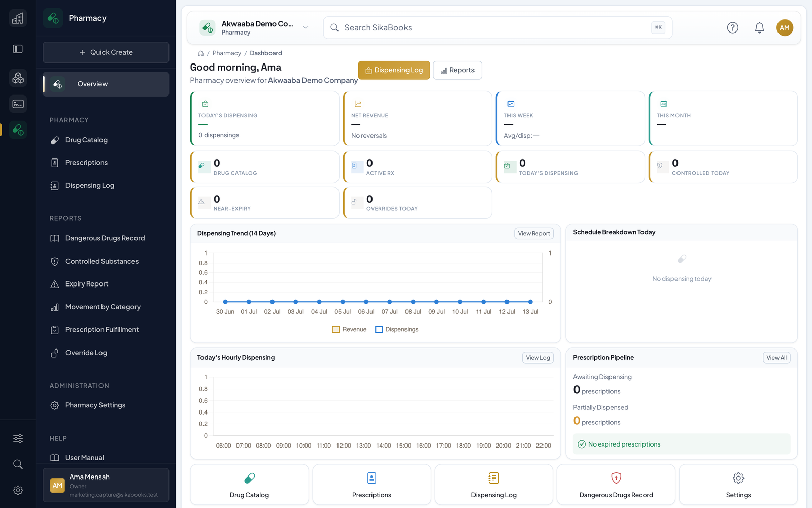This screenshot has width=812, height=508.
Task: Open the buildings module icon in left rail
Action: tap(18, 18)
